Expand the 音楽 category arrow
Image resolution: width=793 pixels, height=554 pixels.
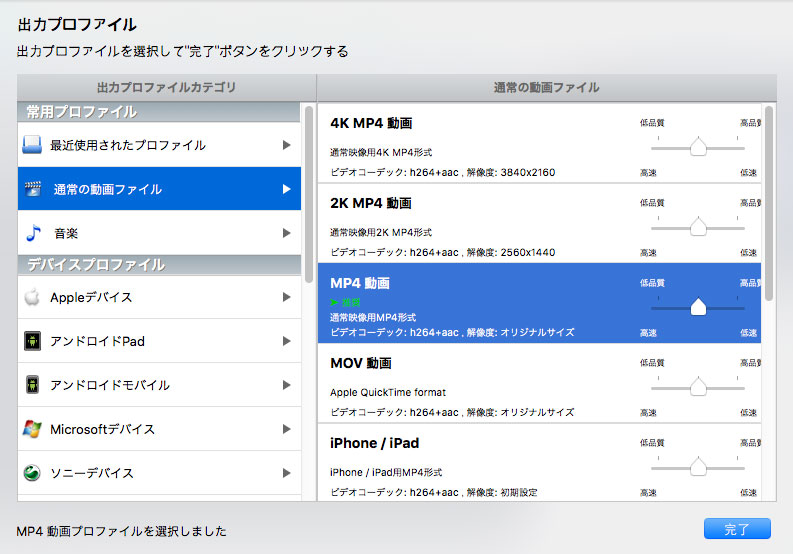[287, 233]
